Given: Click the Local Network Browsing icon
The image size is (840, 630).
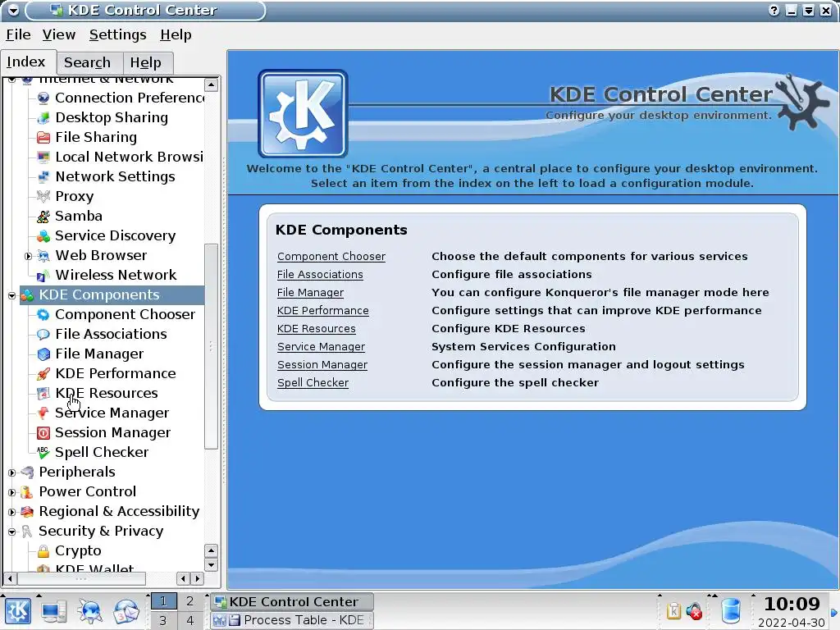Looking at the screenshot, I should click(x=43, y=157).
